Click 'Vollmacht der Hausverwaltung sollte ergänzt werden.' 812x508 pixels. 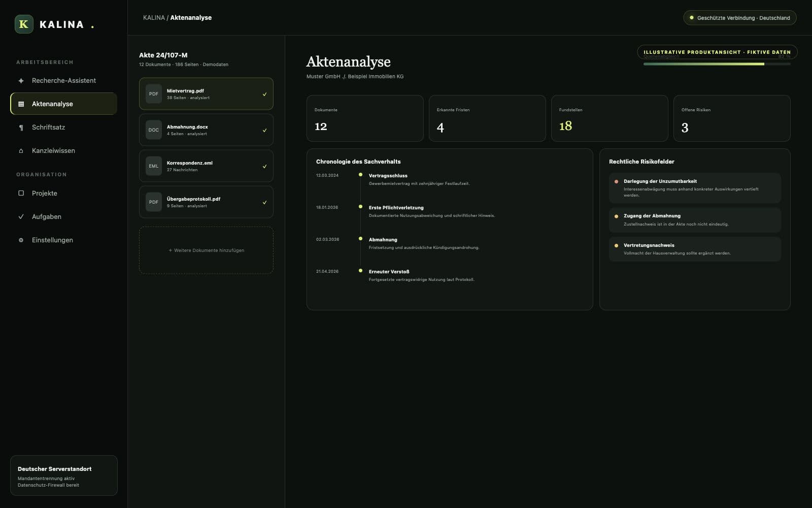pos(677,253)
